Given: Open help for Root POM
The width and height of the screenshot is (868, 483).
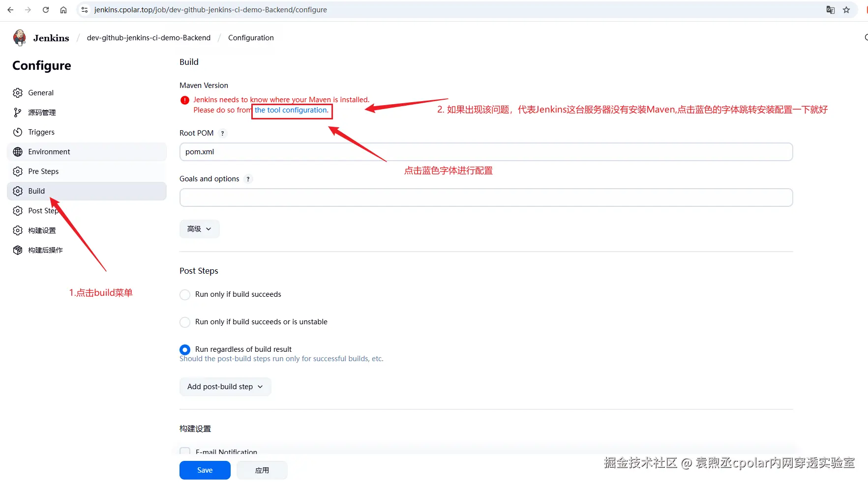Looking at the screenshot, I should coord(222,133).
